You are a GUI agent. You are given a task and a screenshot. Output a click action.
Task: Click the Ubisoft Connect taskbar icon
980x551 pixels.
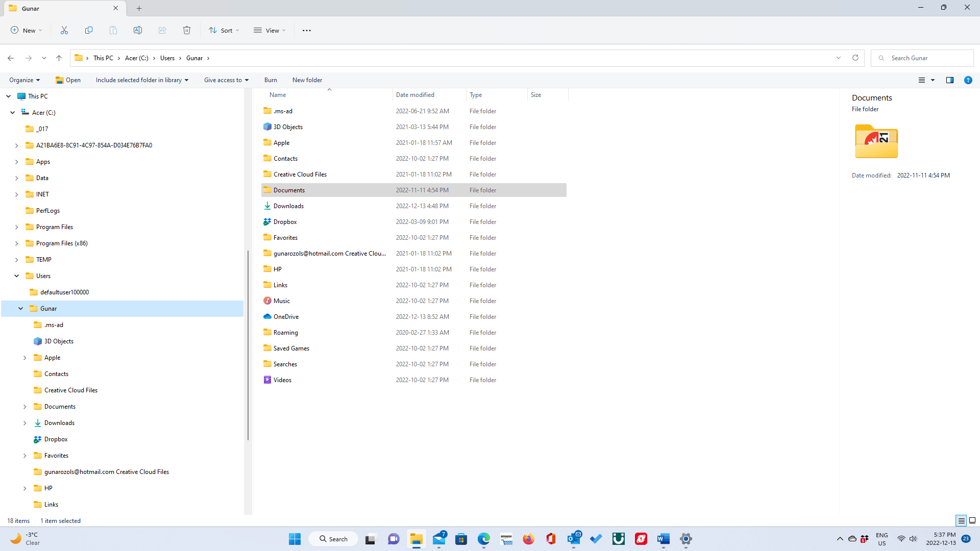point(619,538)
